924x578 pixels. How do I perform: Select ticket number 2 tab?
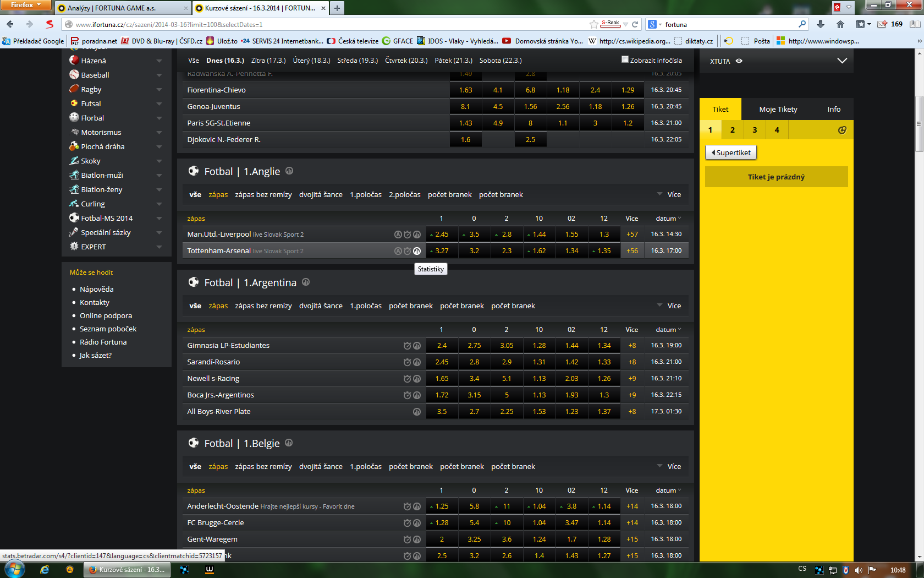tap(733, 130)
